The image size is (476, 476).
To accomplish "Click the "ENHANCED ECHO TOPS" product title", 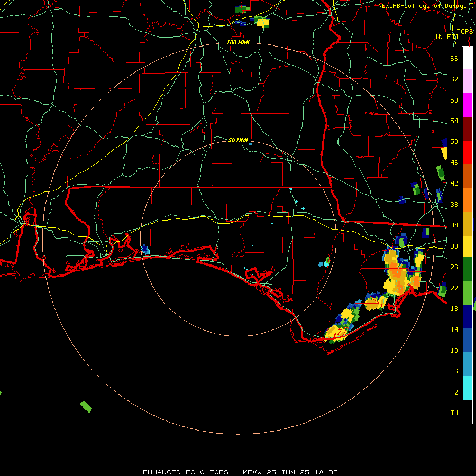I will tap(186, 472).
